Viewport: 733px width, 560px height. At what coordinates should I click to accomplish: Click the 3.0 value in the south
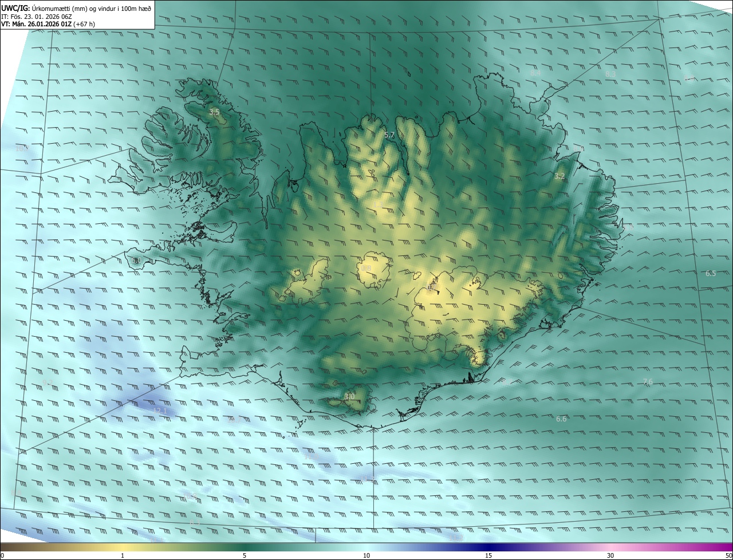pyautogui.click(x=349, y=396)
